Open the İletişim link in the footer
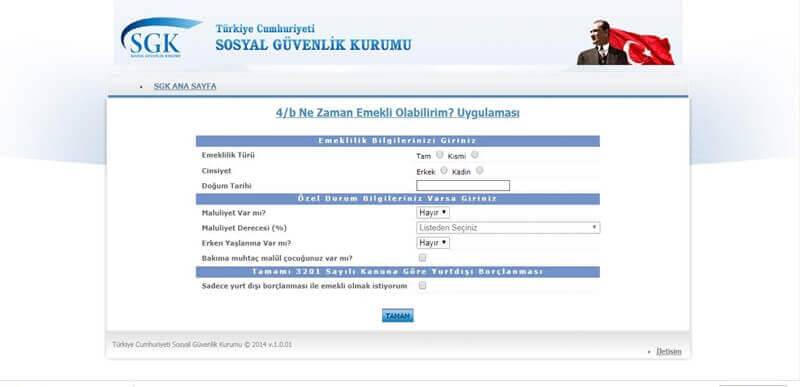Screen dimensions: 800x387 (668, 351)
